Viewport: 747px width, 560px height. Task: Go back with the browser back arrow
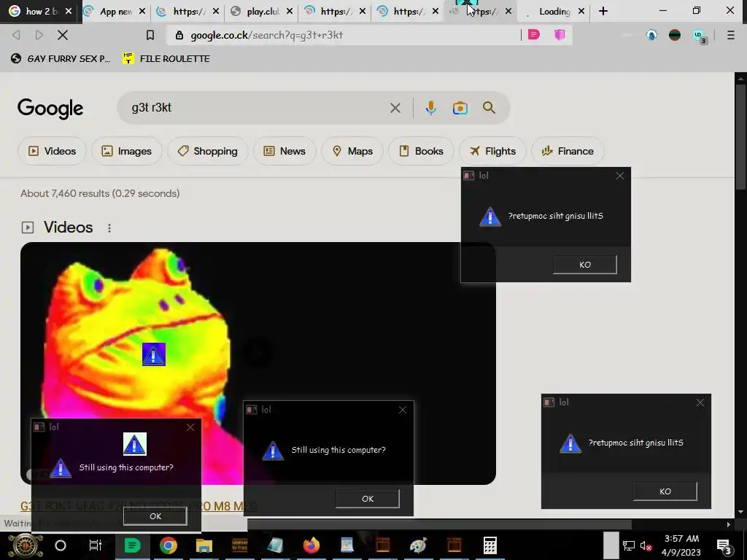[x=16, y=35]
